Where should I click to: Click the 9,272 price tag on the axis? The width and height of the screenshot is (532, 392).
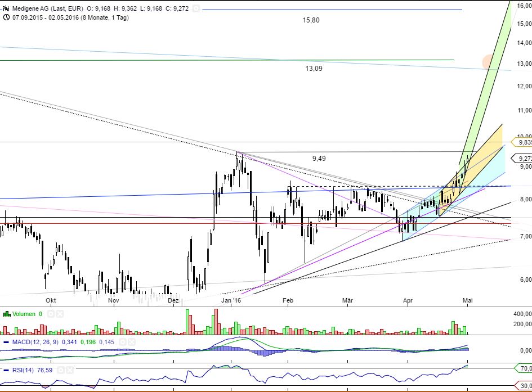523,159
